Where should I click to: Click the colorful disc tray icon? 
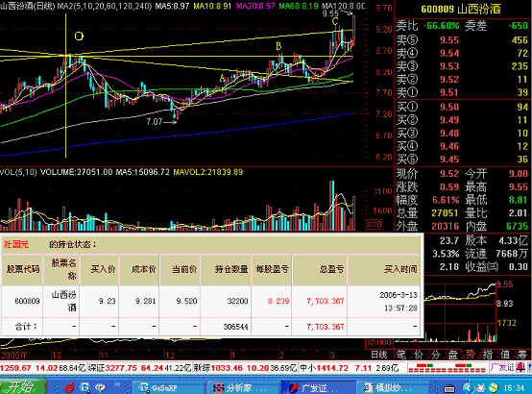point(494,387)
